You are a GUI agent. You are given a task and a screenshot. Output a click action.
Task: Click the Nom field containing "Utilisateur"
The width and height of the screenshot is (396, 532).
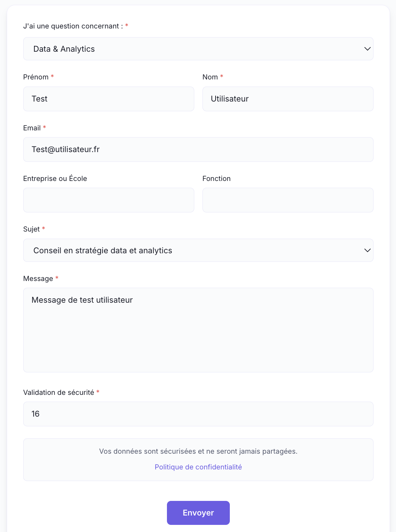(x=288, y=99)
